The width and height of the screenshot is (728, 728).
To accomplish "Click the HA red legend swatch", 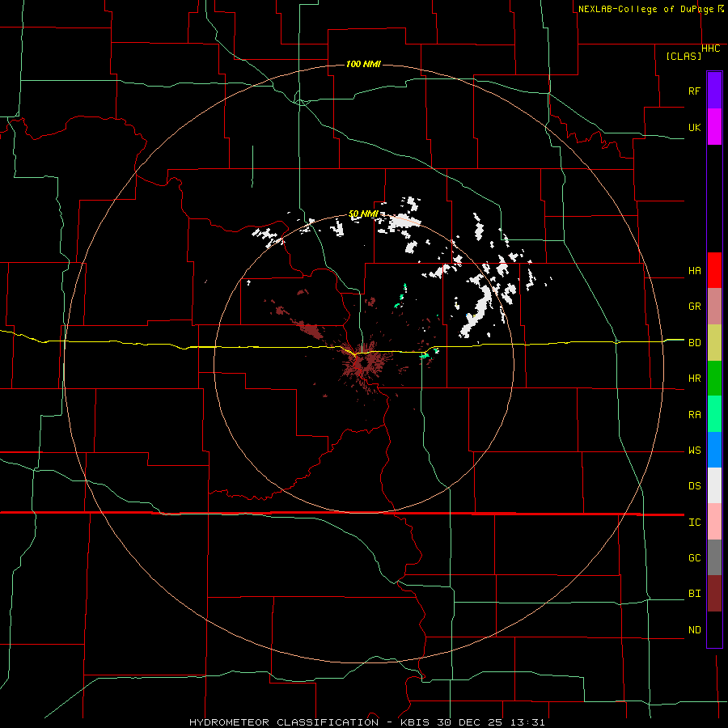I will click(714, 270).
